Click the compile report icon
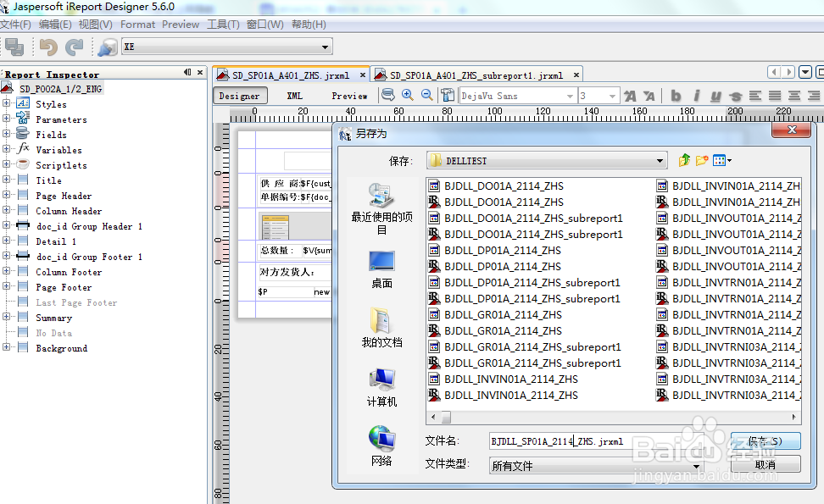Viewport: 824px width, 504px height. 448,95
